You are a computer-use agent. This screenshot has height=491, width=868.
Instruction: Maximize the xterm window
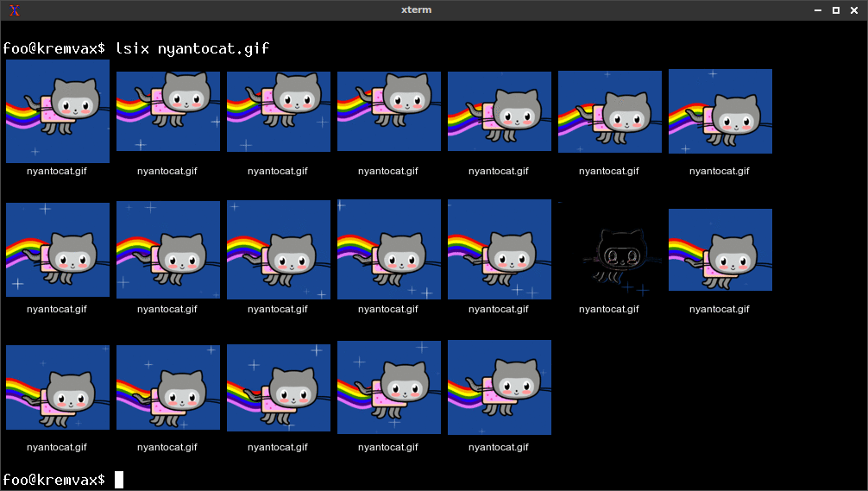click(x=835, y=10)
